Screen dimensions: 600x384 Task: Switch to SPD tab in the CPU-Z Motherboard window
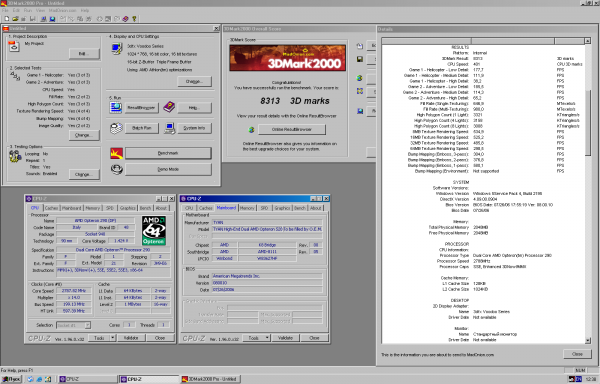point(264,208)
